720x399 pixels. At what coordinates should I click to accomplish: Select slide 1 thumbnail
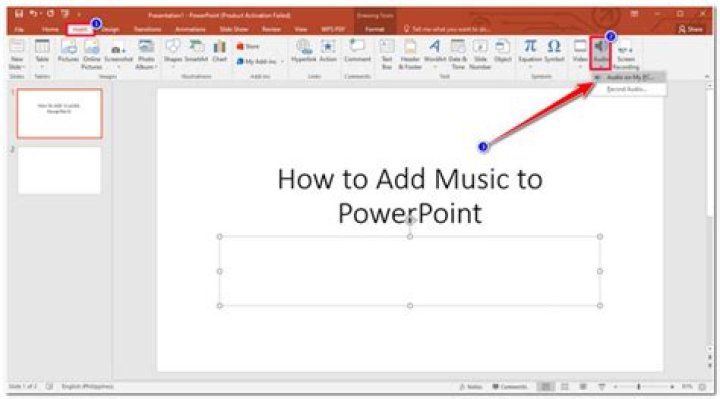click(60, 113)
